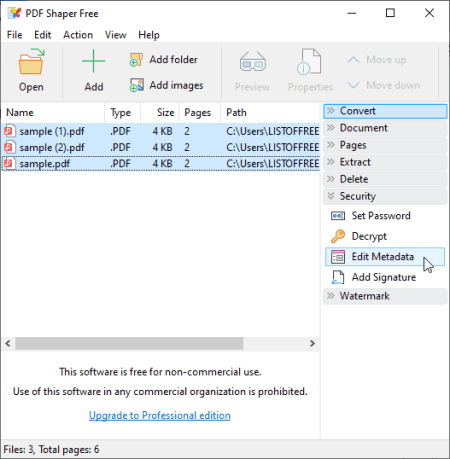Sort by the Path column header

(270, 113)
